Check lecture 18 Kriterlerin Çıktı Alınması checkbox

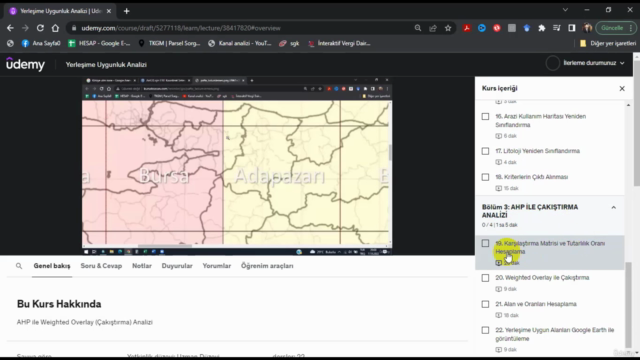click(x=485, y=177)
